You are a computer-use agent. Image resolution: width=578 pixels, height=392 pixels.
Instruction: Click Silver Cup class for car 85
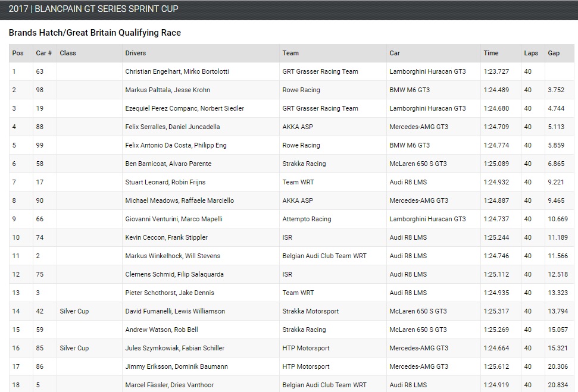[x=74, y=348]
